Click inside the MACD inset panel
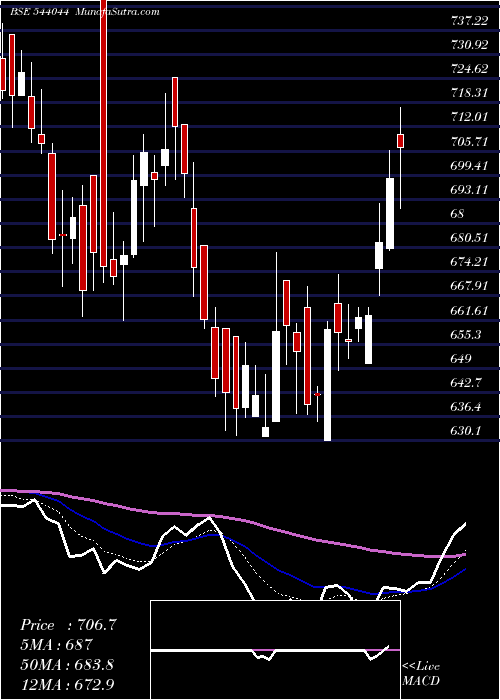Image resolution: width=500 pixels, height=700 pixels. 275,650
